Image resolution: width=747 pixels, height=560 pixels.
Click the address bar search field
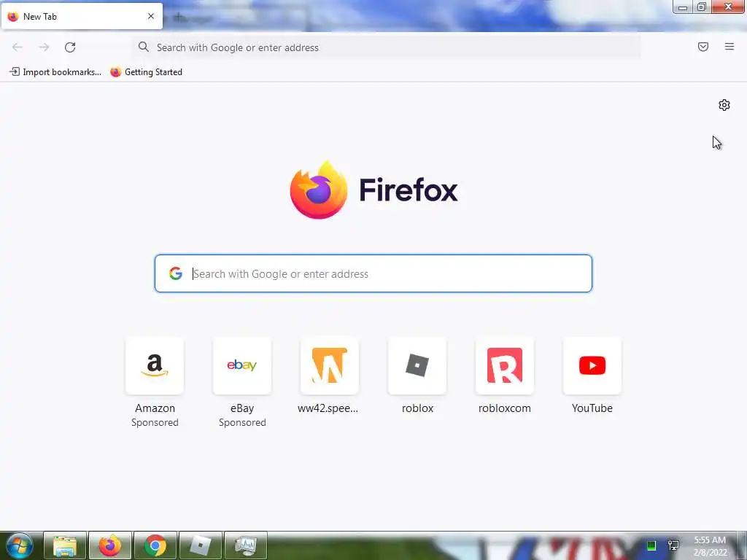[x=387, y=47]
